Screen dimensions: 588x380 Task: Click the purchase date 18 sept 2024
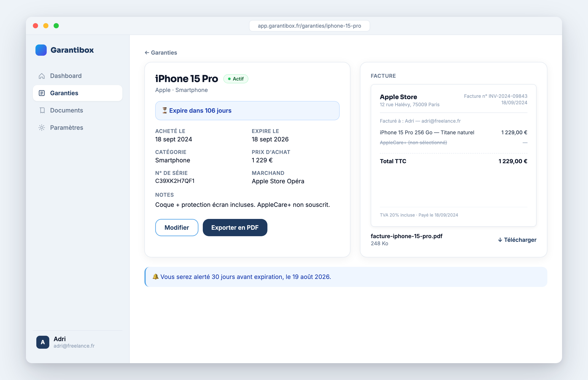tap(173, 139)
